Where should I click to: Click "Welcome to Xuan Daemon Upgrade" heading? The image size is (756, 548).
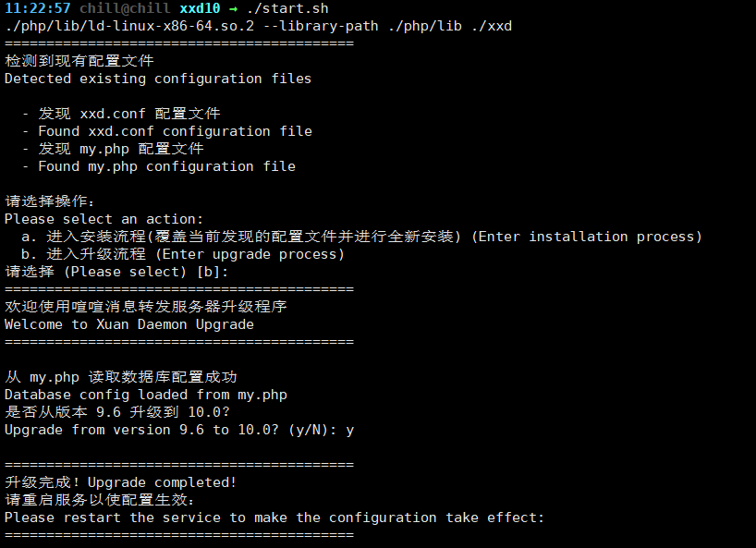point(129,324)
